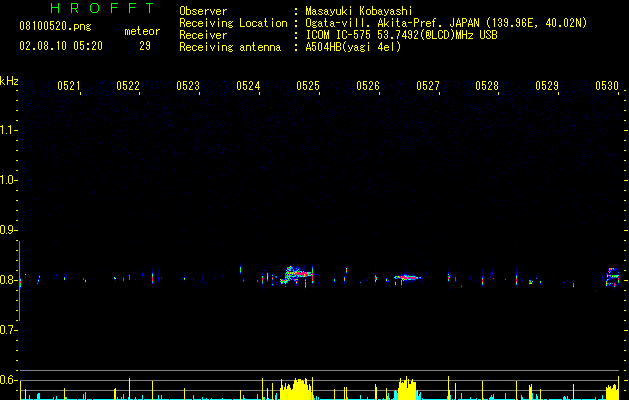The height and width of the screenshot is (400, 629).
Task: Click the 0523 time marker
Action: [188, 86]
